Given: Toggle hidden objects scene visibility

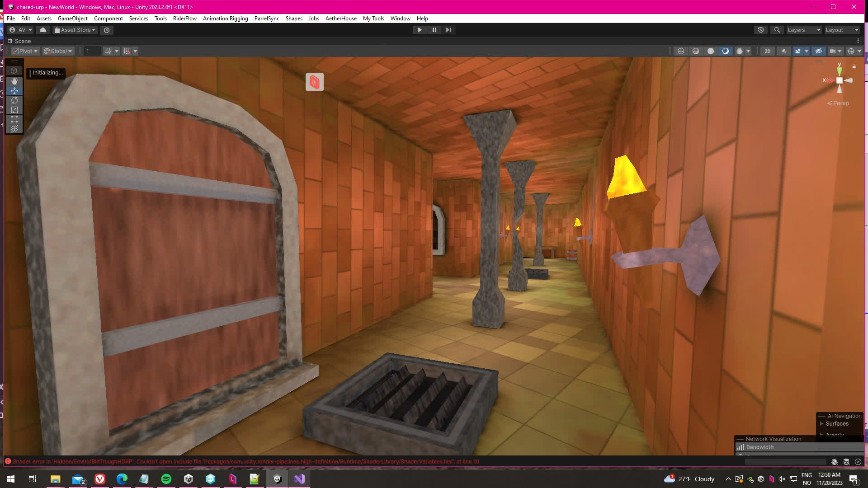Looking at the screenshot, I should pos(818,51).
